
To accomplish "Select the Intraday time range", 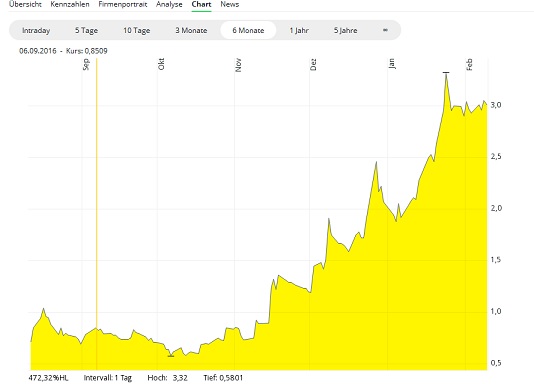I will coord(36,30).
